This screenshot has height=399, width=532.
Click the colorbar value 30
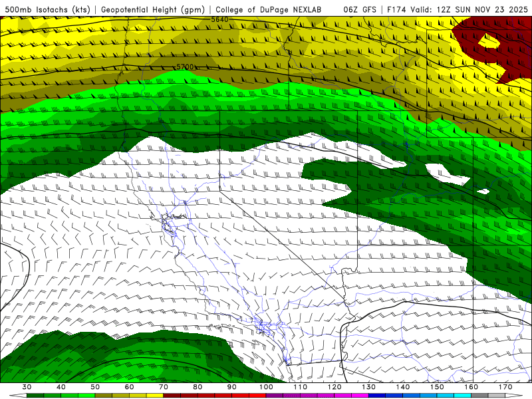(x=27, y=387)
